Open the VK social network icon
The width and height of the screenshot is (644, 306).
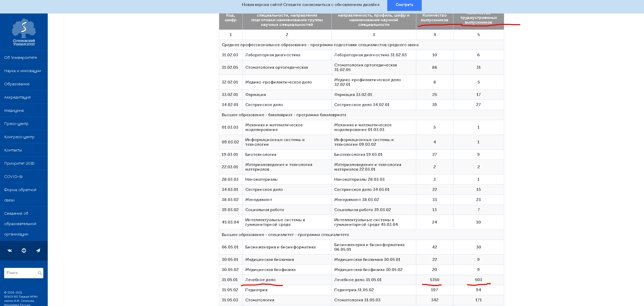[x=10, y=251]
